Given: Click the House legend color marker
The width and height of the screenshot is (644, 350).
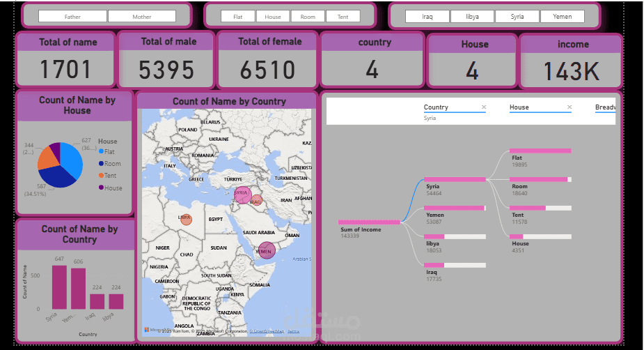Looking at the screenshot, I should [101, 188].
